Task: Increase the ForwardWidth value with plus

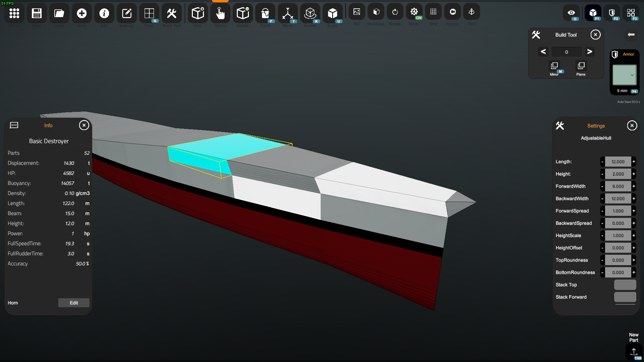Action: 634,186
